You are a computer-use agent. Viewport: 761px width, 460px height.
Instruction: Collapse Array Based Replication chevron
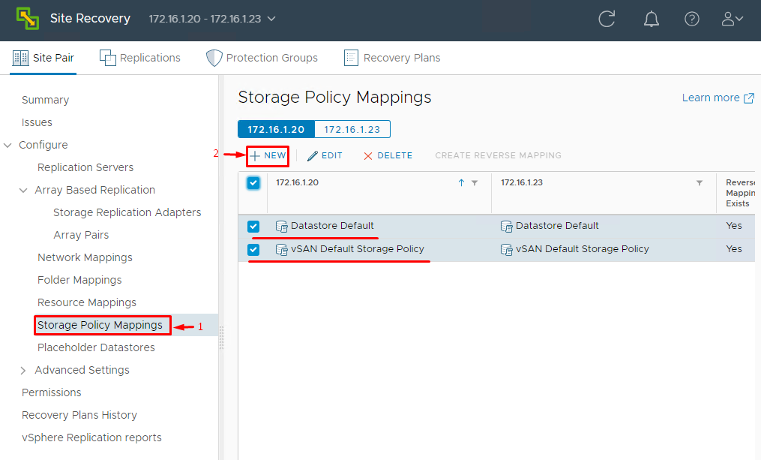(23, 190)
